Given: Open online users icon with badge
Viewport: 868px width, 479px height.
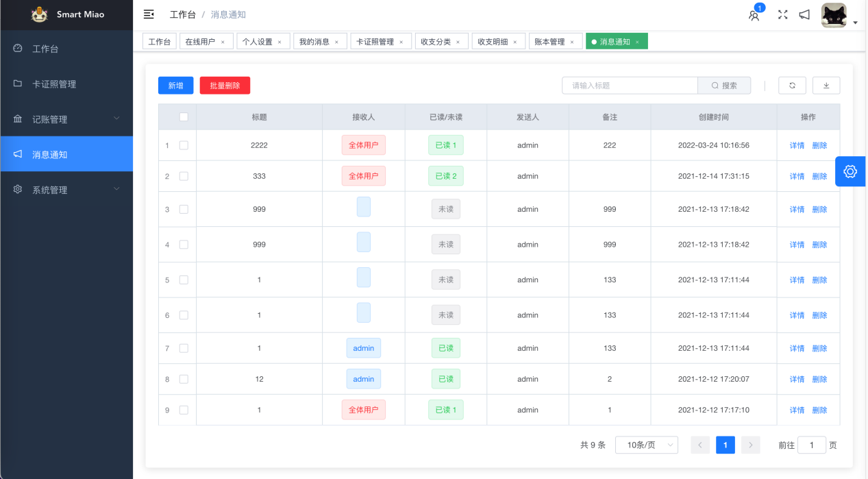Looking at the screenshot, I should 754,15.
